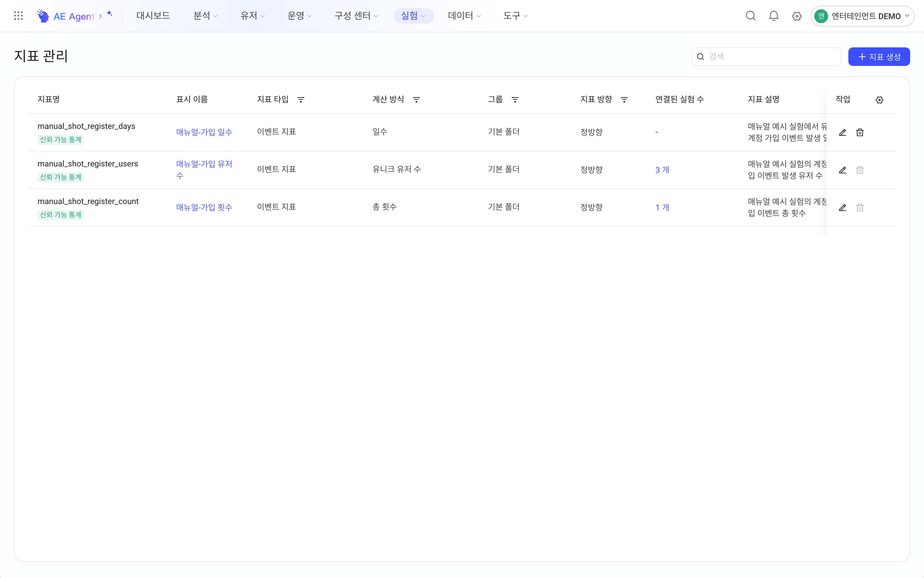Viewport: 924px width, 578px height.
Task: Click the 지표 생성 button
Action: click(x=879, y=57)
